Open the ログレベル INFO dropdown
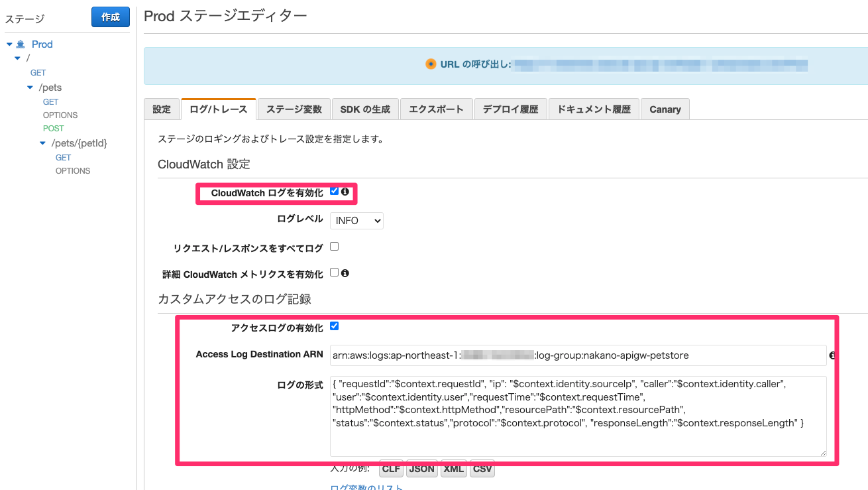Viewport: 868px width, 490px height. click(x=356, y=220)
